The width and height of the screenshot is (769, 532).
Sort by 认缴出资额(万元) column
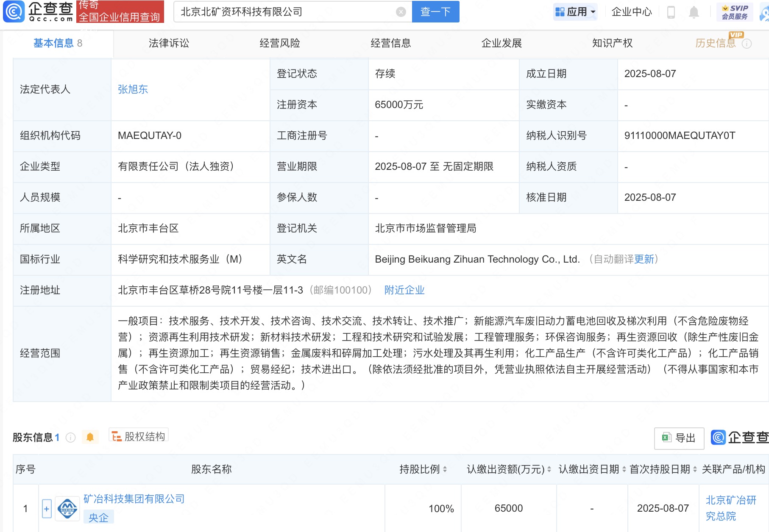pyautogui.click(x=549, y=469)
